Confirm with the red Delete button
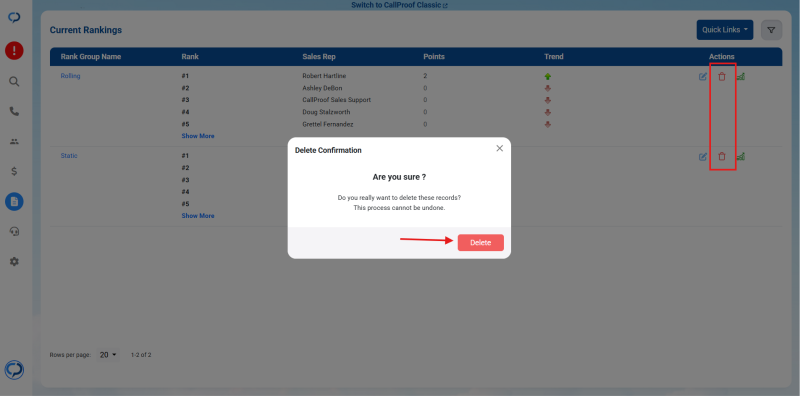 [x=481, y=243]
